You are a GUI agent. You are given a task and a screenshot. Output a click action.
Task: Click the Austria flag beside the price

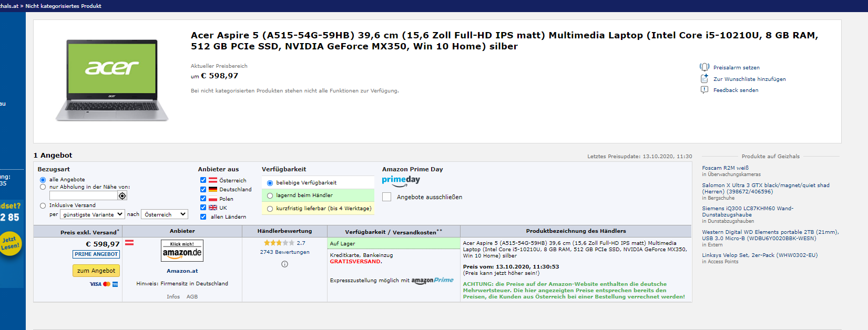click(x=129, y=243)
